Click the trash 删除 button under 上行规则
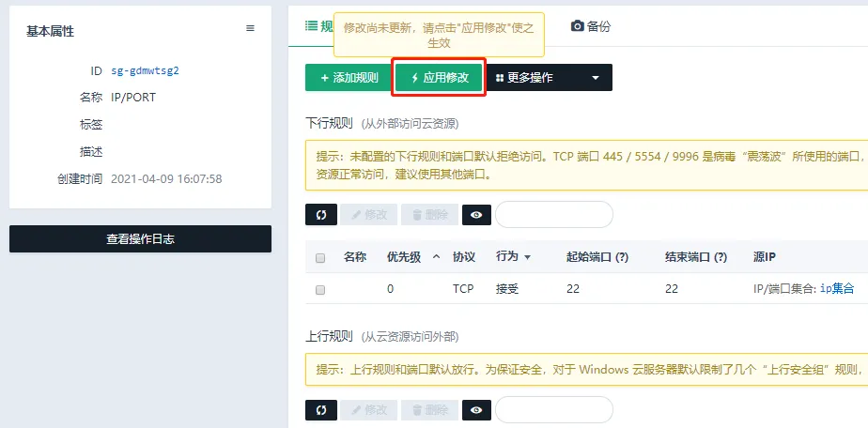 click(429, 410)
